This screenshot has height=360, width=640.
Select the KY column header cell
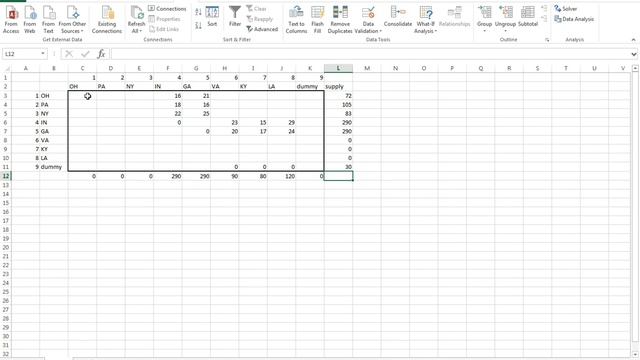click(x=253, y=87)
